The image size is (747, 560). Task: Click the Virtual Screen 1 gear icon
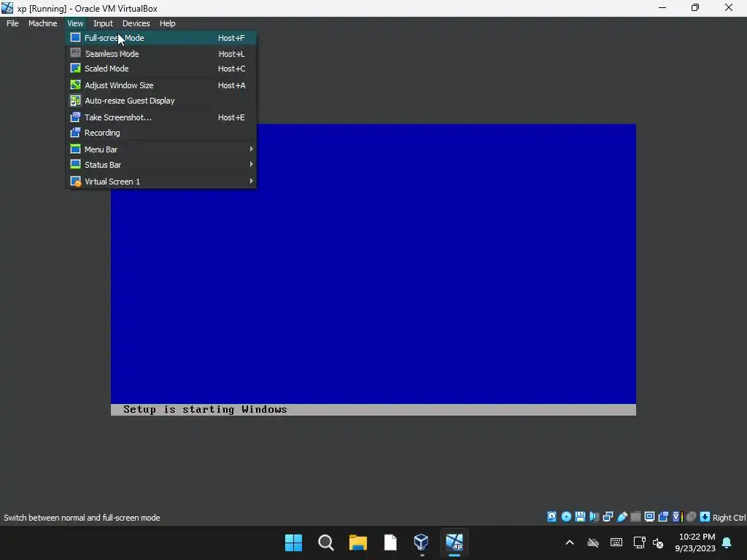point(75,182)
